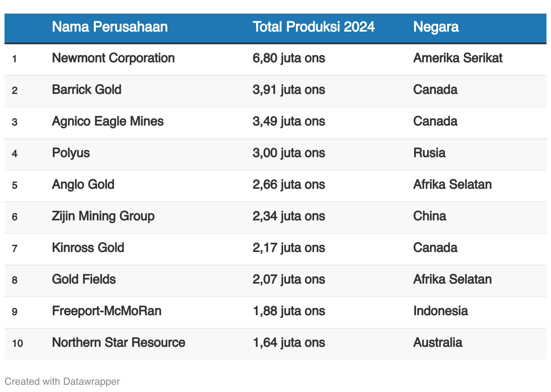The image size is (551, 392).
Task: Select the Barrick Gold cell
Action: 87,90
